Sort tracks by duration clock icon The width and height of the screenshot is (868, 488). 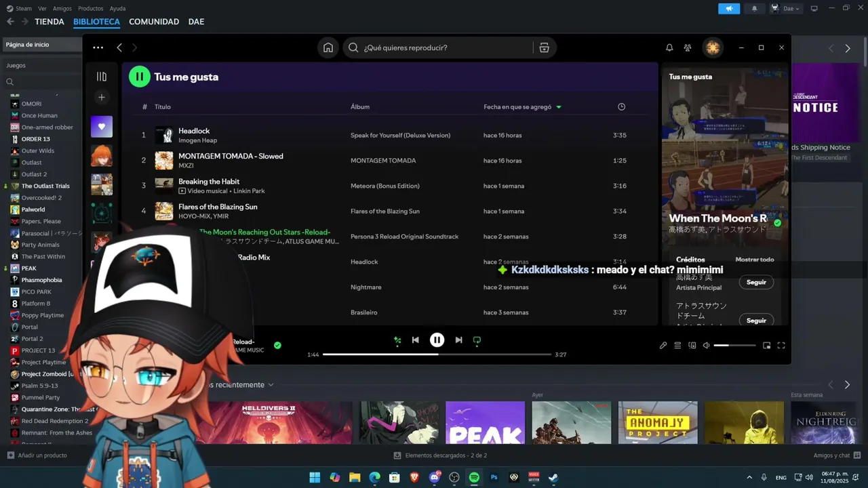coord(621,106)
